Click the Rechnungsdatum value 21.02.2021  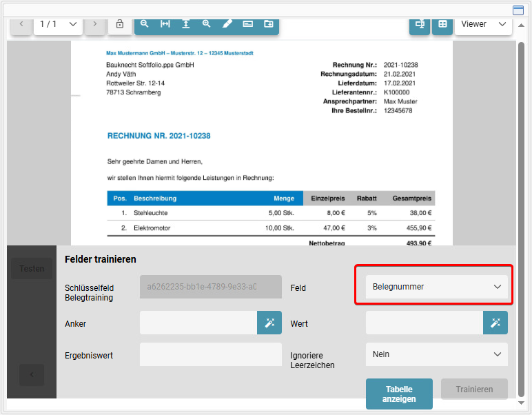point(399,74)
